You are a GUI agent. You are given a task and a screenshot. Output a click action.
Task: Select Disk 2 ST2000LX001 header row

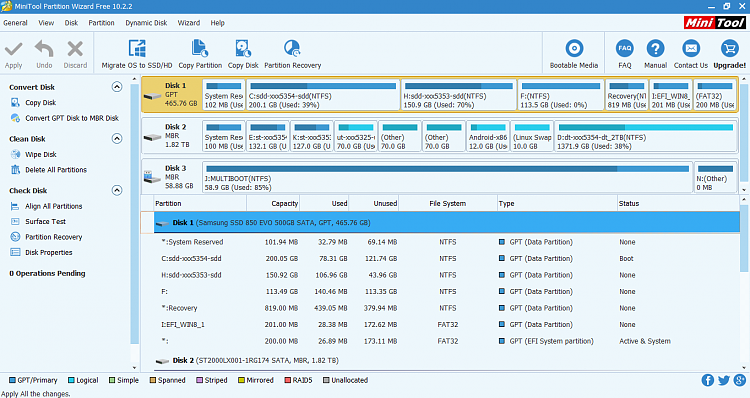(x=446, y=360)
